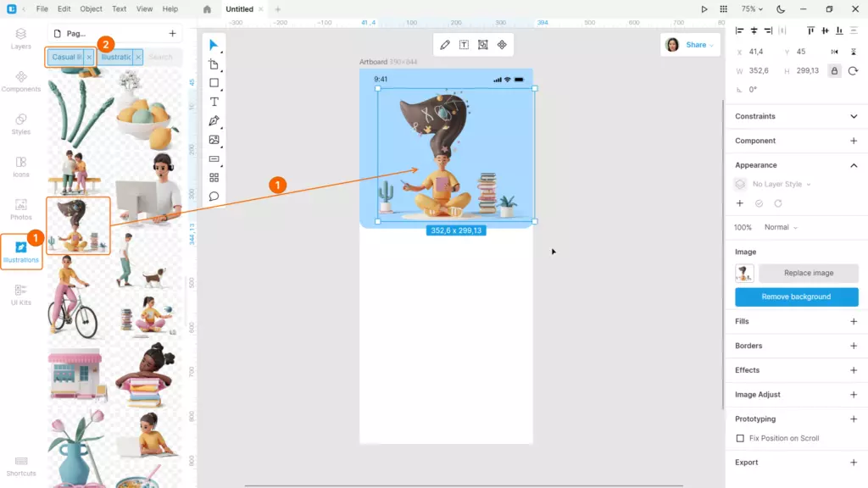868x488 pixels.
Task: Select the asparagus illustration thumbnail
Action: pos(79,113)
